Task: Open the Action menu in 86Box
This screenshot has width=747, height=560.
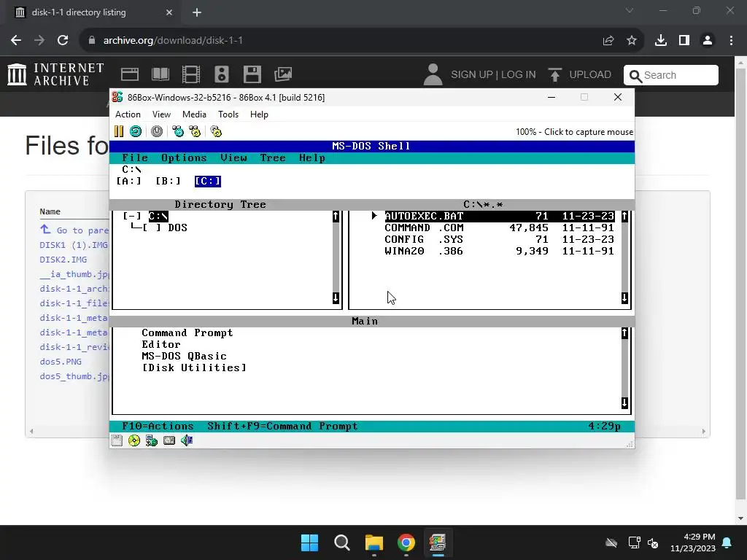Action: 128,114
